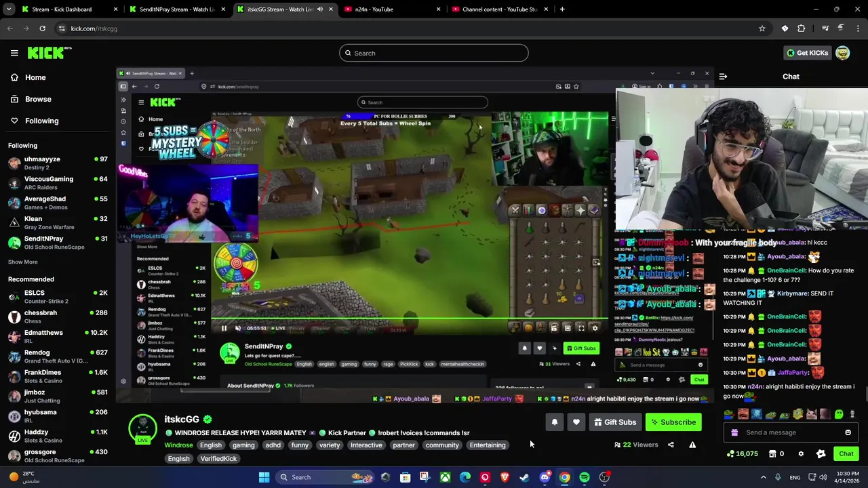Image resolution: width=868 pixels, height=488 pixels.
Task: Open Remdog recommended channel
Action: [x=58, y=357]
